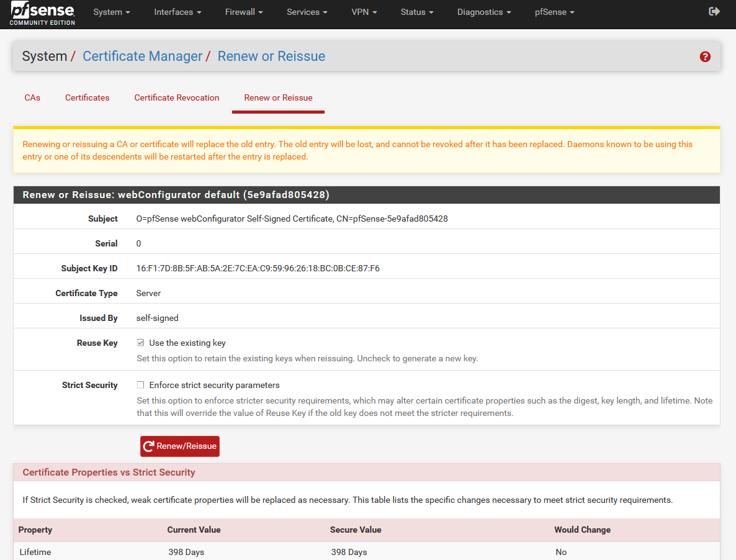The image size is (736, 560).
Task: Switch to the Certificates tab
Action: click(88, 97)
